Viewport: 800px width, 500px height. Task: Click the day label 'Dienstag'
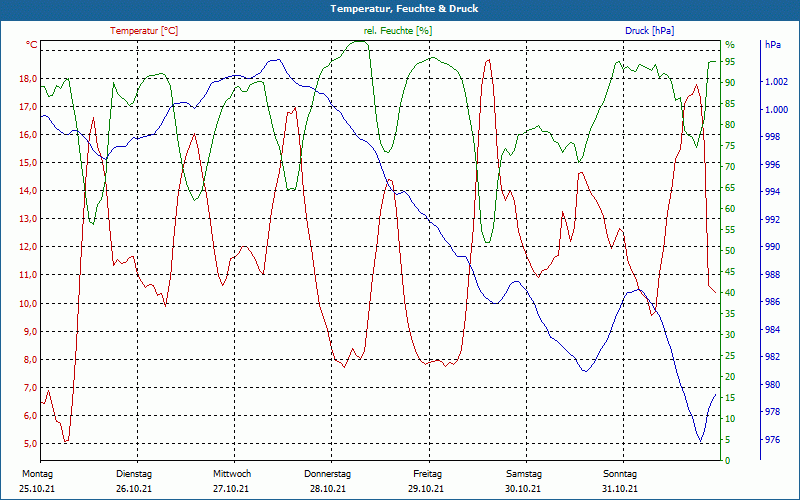134,474
